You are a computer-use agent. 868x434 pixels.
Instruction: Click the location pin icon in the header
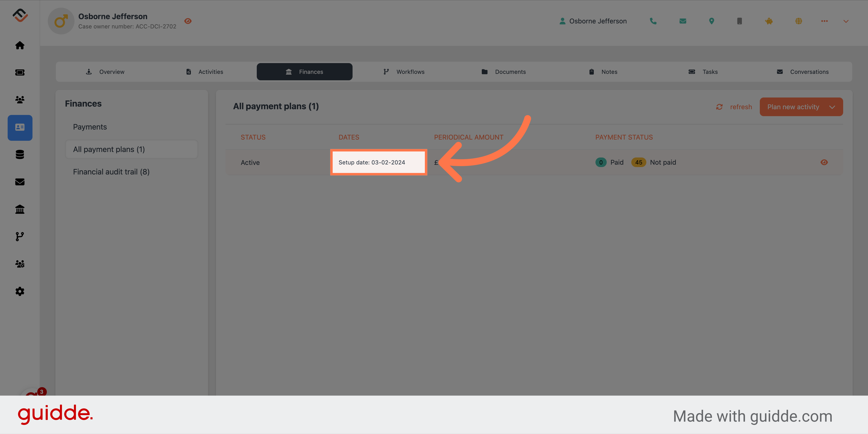coord(711,21)
